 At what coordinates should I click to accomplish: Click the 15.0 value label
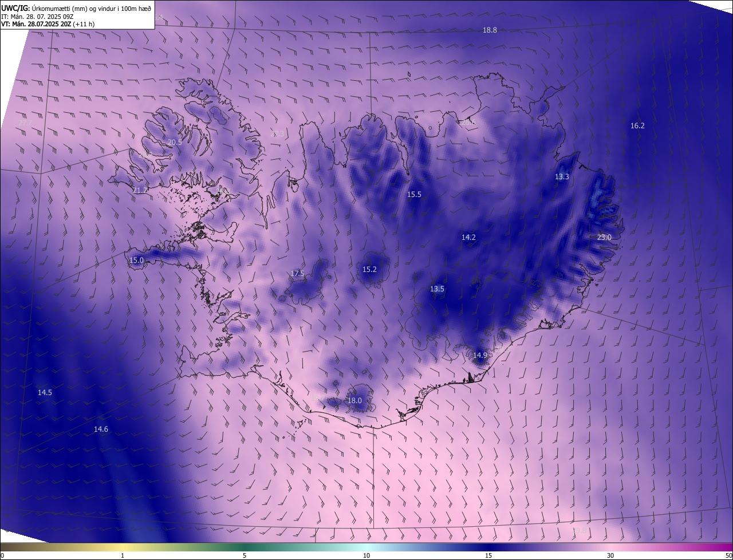136,261
